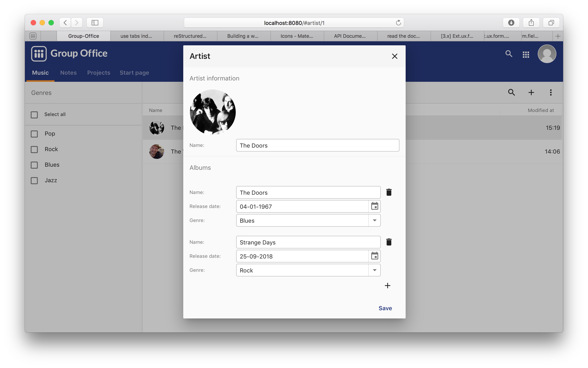
Task: Sort by the Modified at column
Action: pos(540,110)
